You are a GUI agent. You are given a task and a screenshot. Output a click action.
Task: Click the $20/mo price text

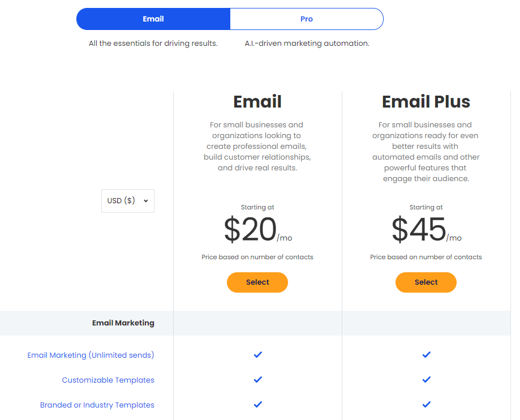(x=258, y=229)
